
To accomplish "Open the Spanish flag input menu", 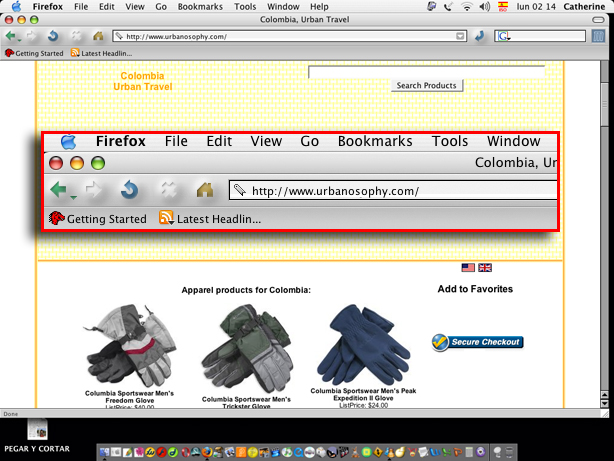I will click(503, 6).
